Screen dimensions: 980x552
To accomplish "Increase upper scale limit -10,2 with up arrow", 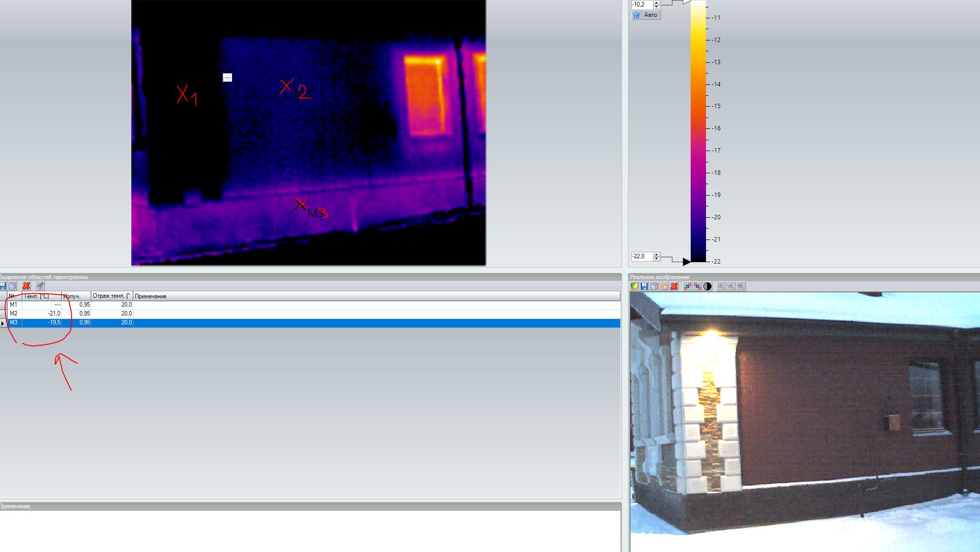I will [656, 2].
